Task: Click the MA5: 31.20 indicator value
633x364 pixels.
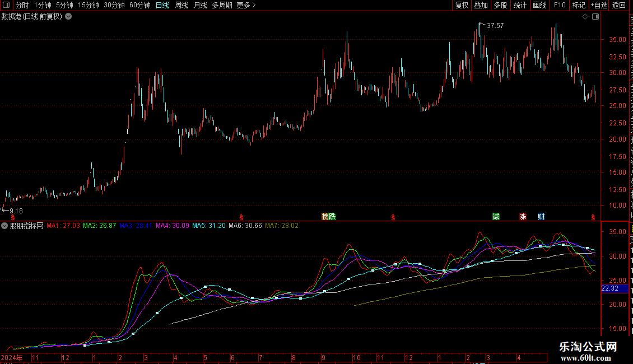Action: click(x=209, y=226)
